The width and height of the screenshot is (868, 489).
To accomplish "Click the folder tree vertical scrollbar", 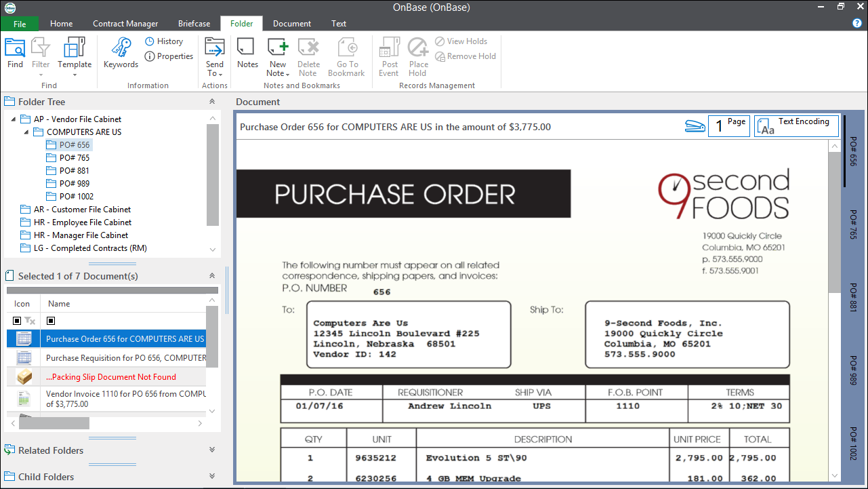I will point(213,175).
